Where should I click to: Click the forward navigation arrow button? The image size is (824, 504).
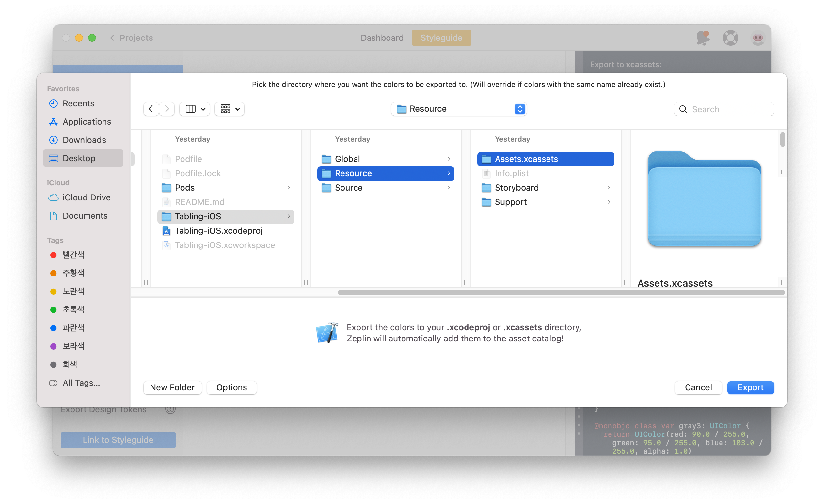point(167,109)
